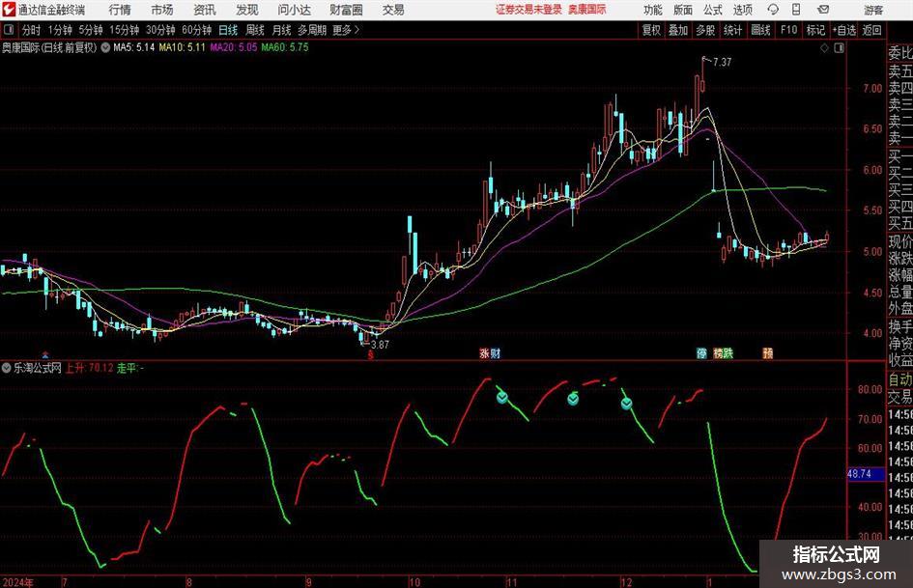Click the 画线 drawing tools button
This screenshot has width=913, height=588.
(760, 30)
